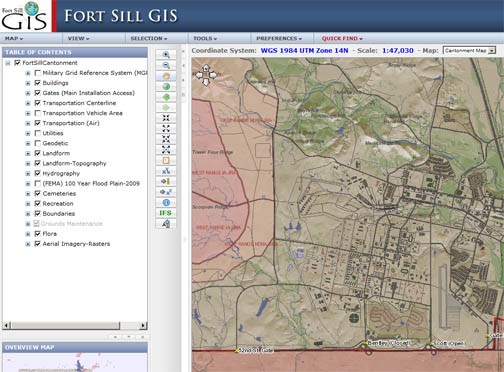Pan map north with the up arrow

tap(206, 68)
